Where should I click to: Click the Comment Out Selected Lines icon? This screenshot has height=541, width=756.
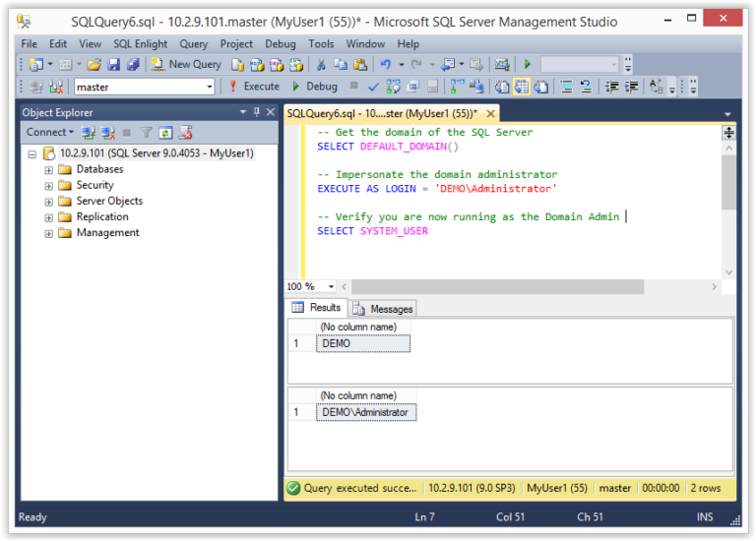[567, 87]
